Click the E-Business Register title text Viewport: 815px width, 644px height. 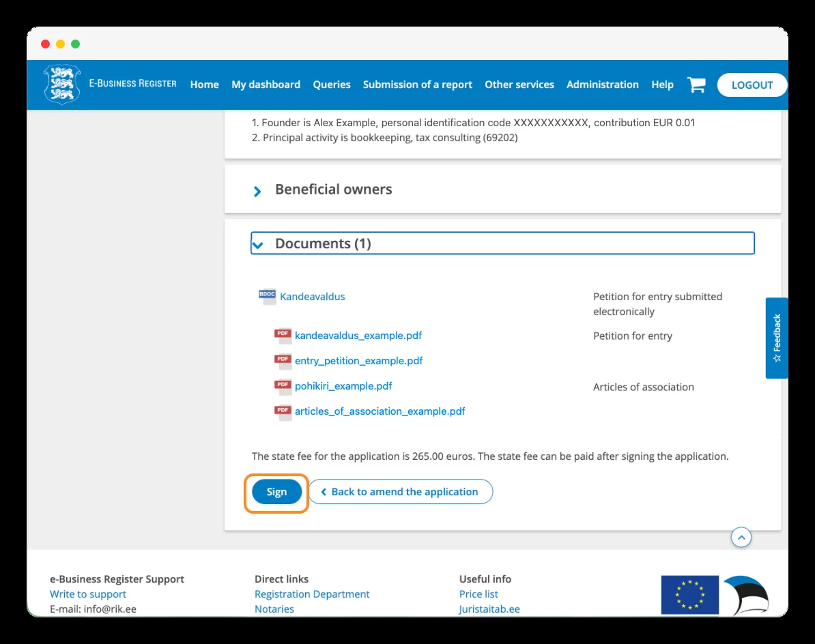tap(132, 84)
